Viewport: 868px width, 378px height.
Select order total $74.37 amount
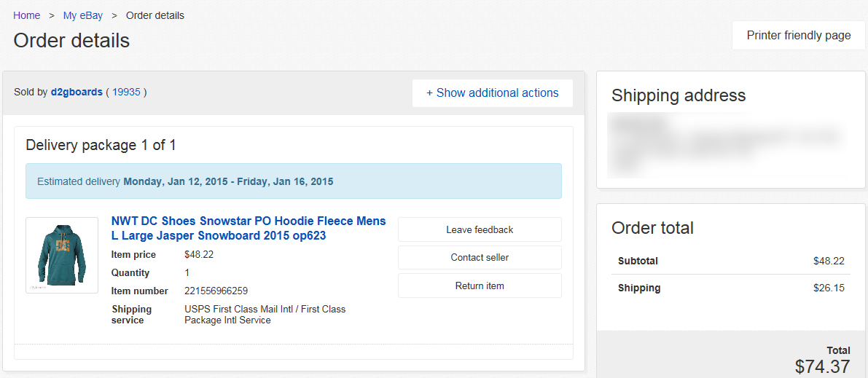[x=823, y=366]
